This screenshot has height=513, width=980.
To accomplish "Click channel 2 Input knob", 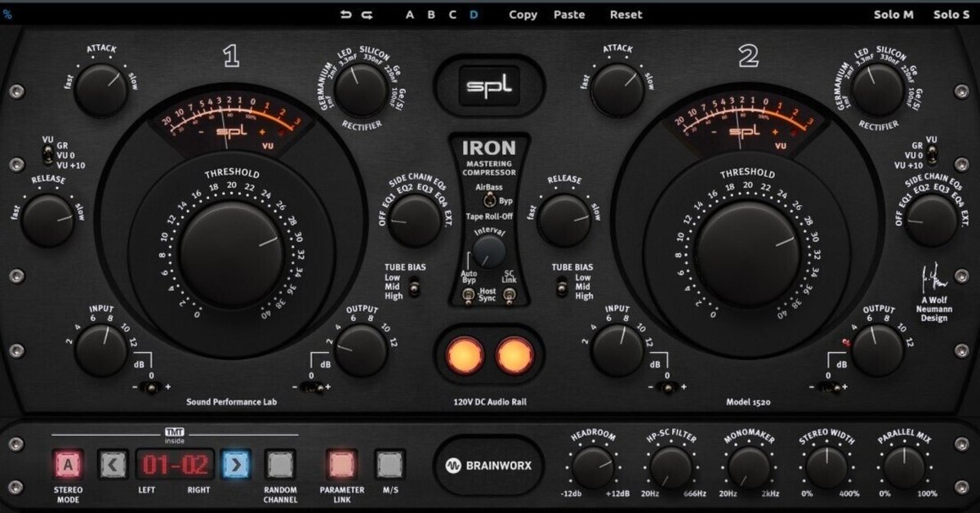I will [x=617, y=350].
